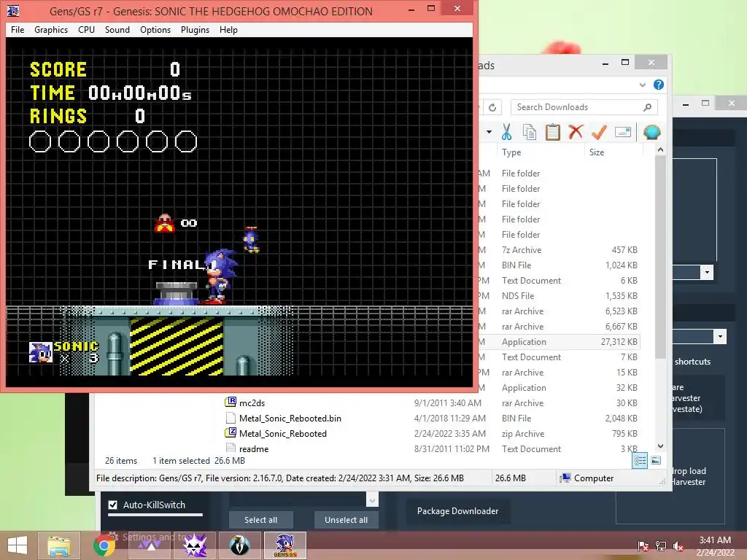Click the Gens/GS title bar app icon
747x560 pixels.
[13, 10]
